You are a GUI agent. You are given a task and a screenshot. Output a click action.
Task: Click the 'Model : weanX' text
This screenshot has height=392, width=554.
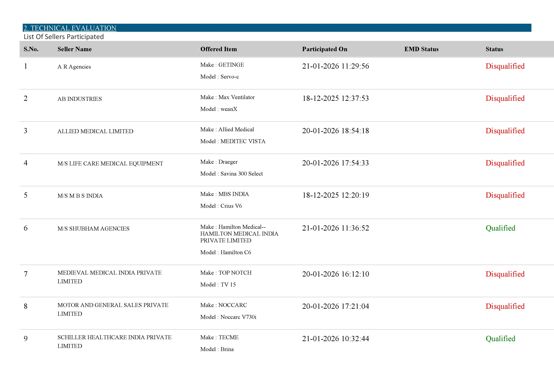(x=219, y=109)
